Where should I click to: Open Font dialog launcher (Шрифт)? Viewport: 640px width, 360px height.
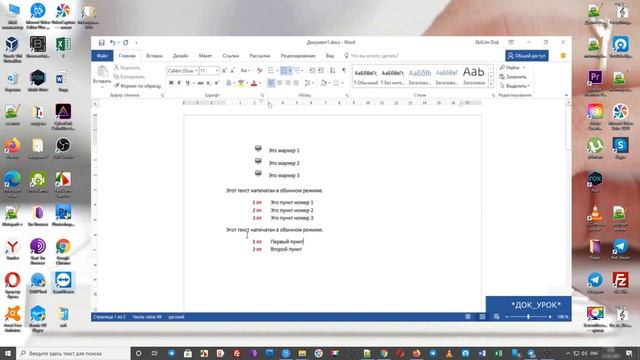click(x=262, y=95)
